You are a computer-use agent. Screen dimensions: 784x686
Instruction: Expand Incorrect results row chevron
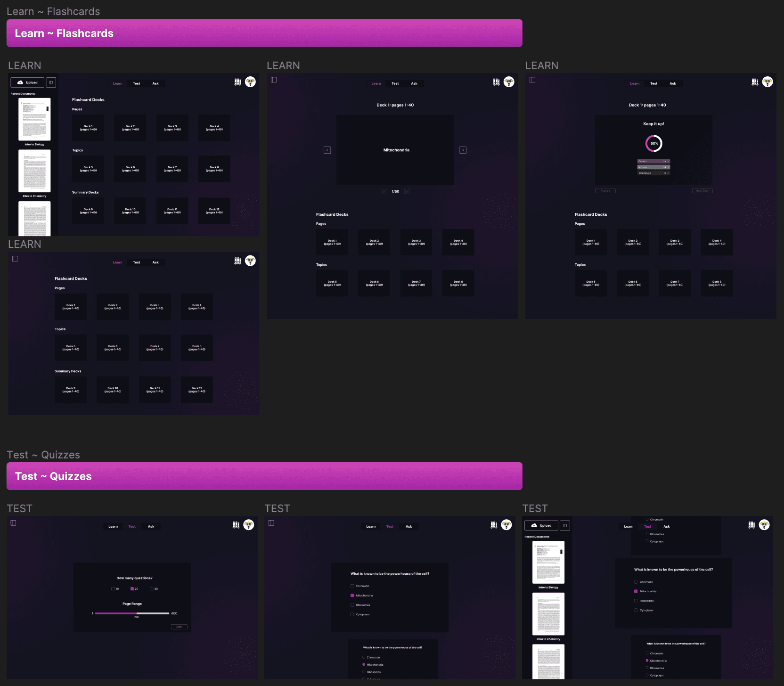pyautogui.click(x=668, y=167)
